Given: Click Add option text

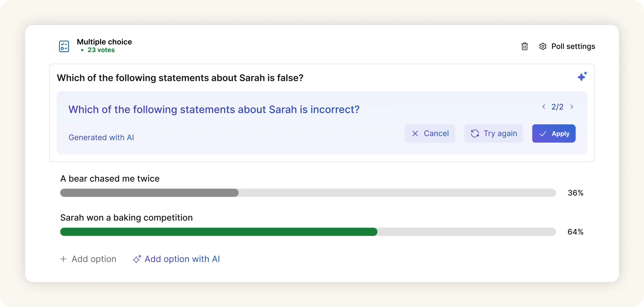Looking at the screenshot, I should (94, 259).
